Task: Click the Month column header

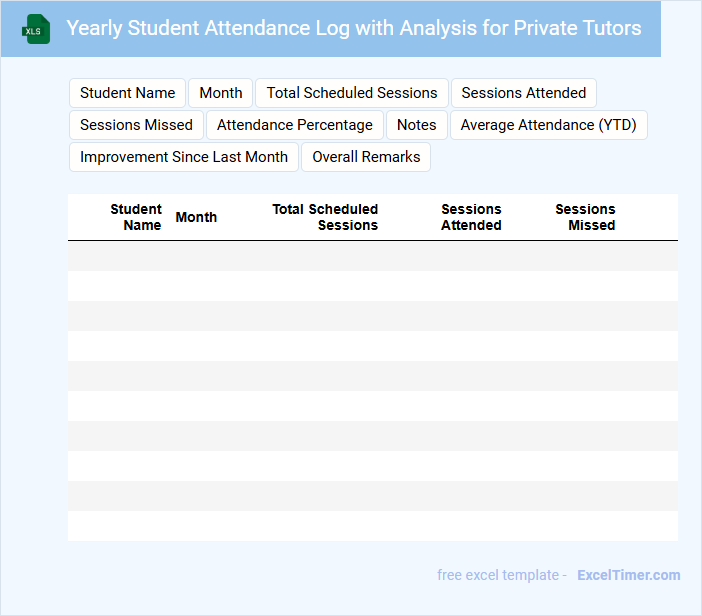Action: tap(196, 217)
